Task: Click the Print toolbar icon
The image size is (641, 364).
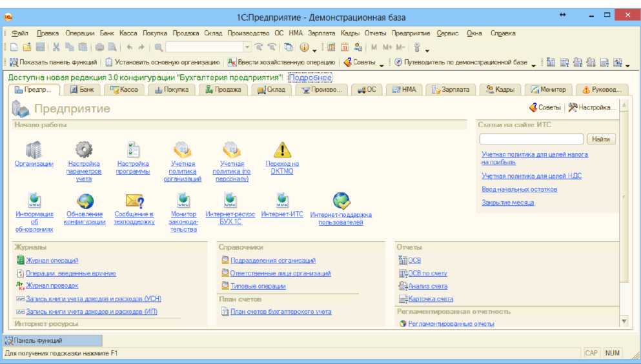Action: [99, 47]
